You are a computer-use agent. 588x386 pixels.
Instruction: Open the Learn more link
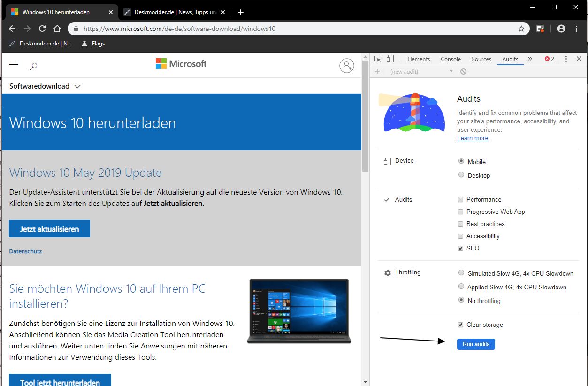tap(473, 138)
